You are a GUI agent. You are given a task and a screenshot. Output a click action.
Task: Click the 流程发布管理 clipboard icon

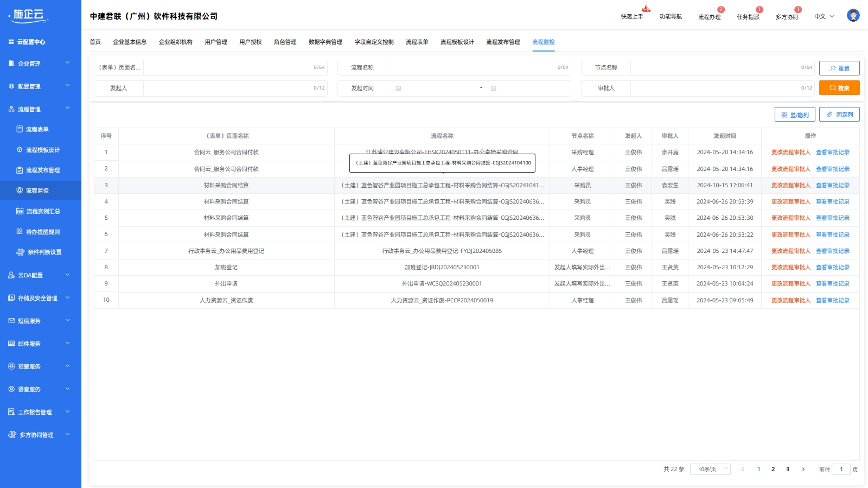click(20, 170)
